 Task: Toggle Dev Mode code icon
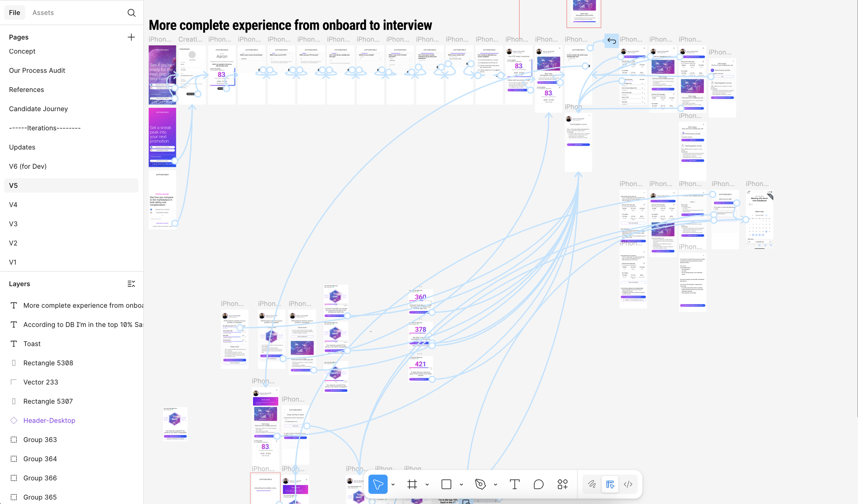tap(628, 484)
